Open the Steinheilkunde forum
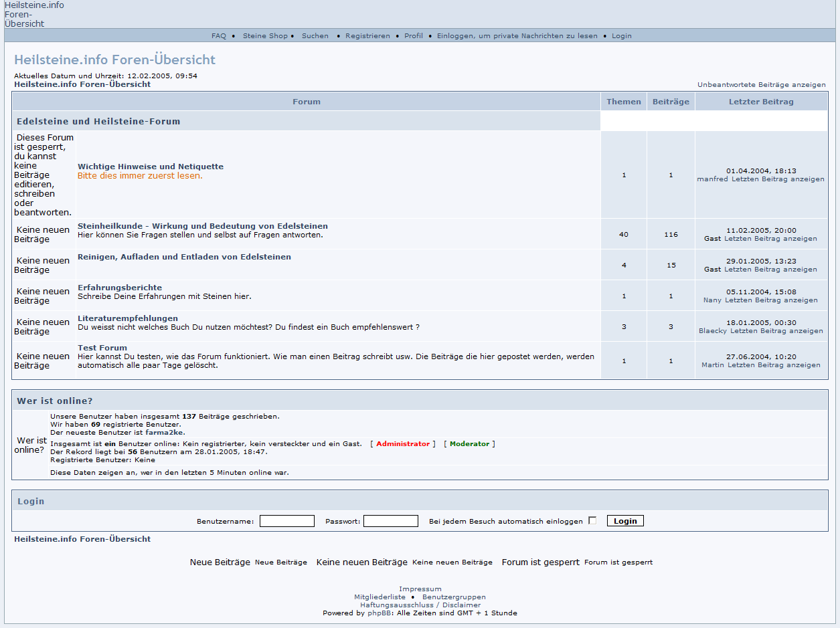 pos(203,226)
